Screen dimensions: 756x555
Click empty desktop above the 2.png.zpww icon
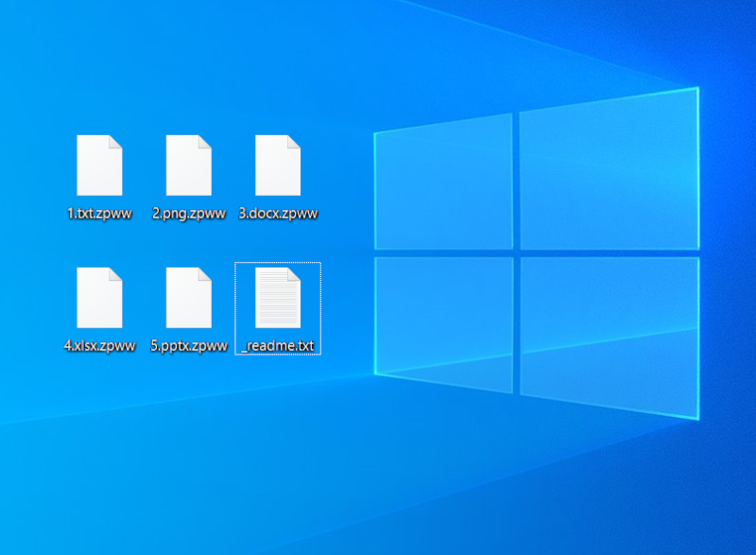[x=189, y=85]
